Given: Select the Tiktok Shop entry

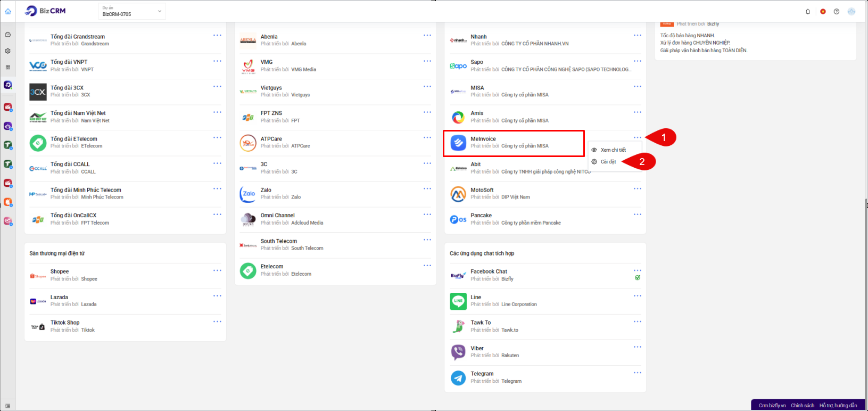Looking at the screenshot, I should pos(126,326).
